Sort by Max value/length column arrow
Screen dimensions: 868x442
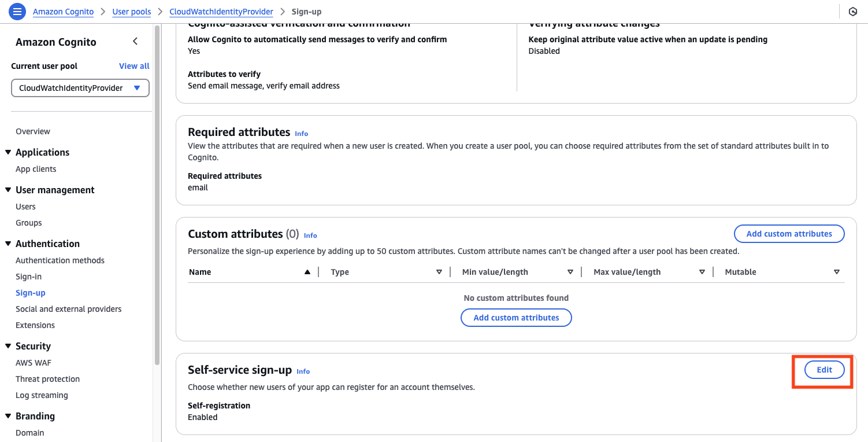(702, 272)
